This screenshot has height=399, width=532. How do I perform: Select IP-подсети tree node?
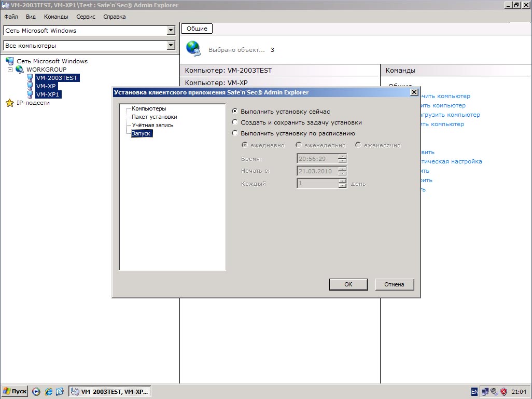tap(33, 103)
